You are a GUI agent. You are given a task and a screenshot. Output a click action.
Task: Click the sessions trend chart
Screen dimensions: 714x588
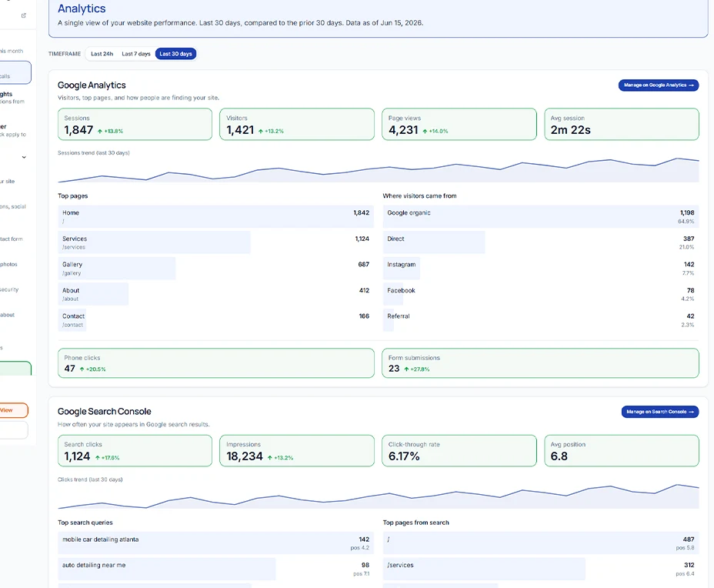[378, 170]
